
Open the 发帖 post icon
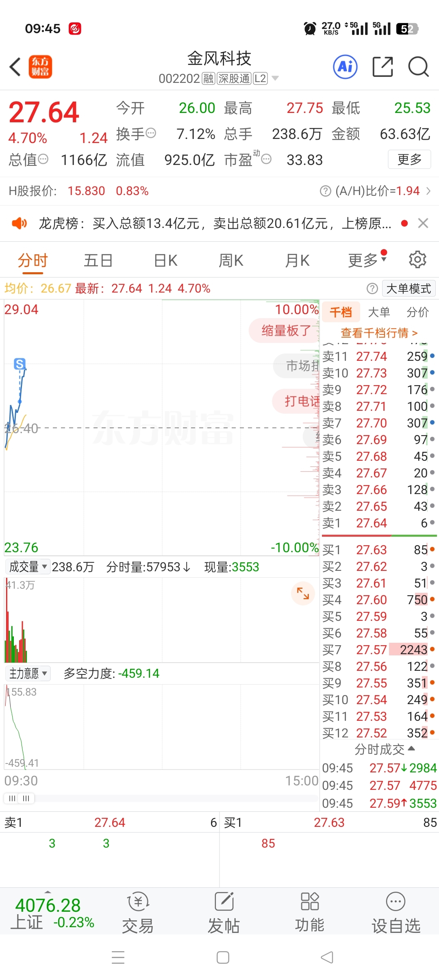coord(224,912)
